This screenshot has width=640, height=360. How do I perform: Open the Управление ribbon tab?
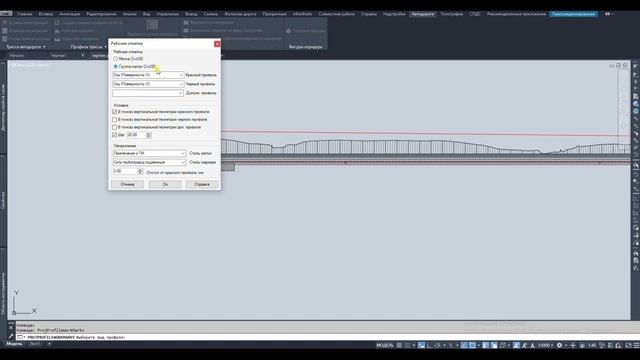click(x=168, y=14)
